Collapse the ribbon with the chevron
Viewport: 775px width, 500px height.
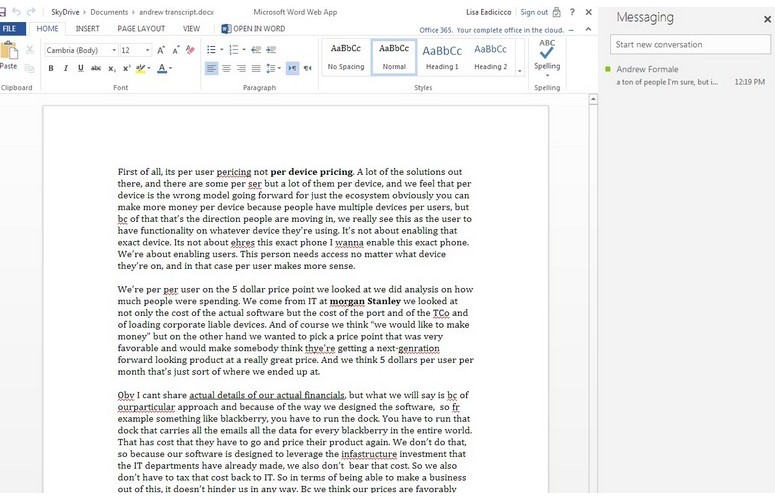click(x=588, y=29)
